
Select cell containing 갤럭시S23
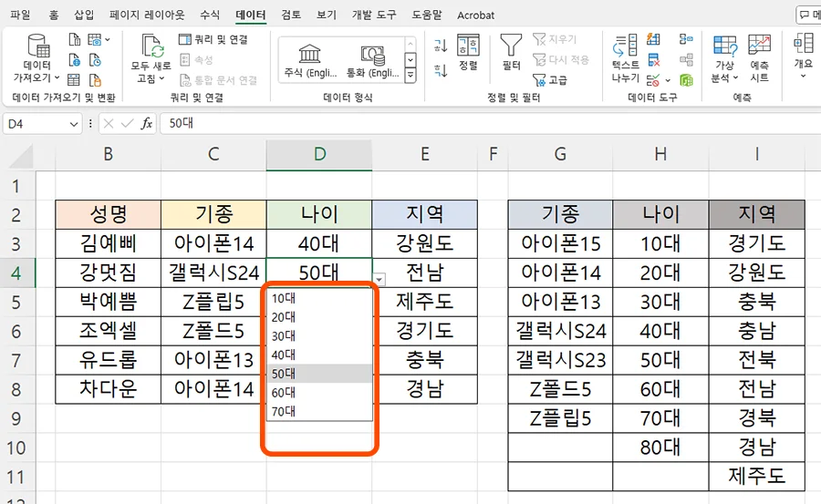coord(560,360)
